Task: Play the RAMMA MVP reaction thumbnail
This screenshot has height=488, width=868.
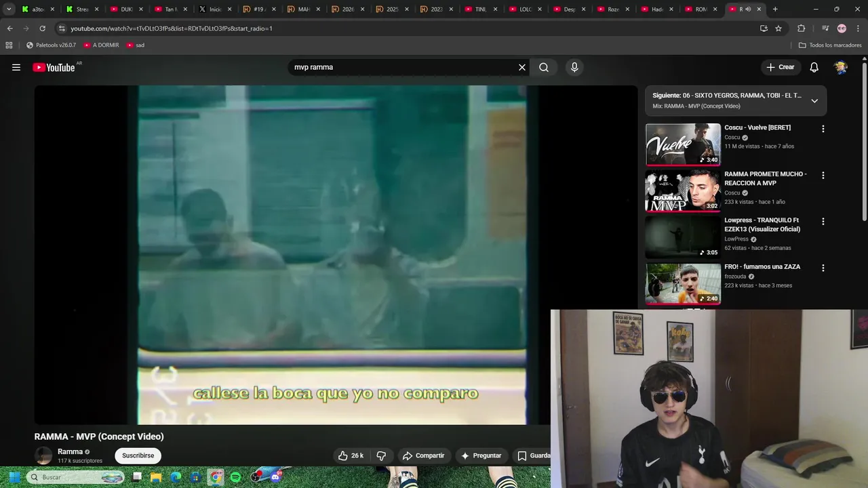Action: pos(683,190)
